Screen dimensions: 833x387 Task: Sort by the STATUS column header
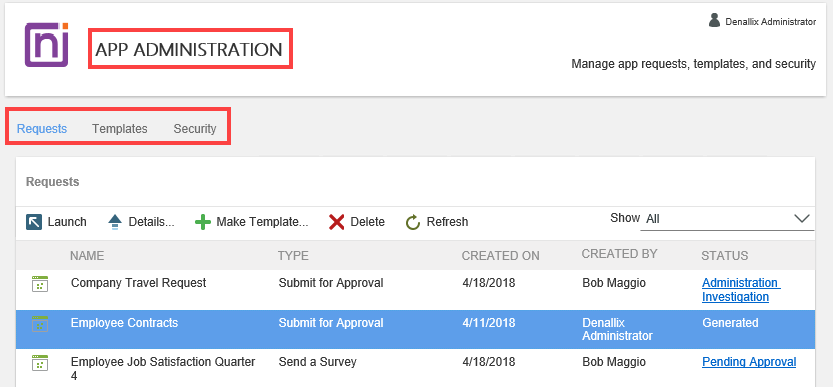(x=725, y=256)
